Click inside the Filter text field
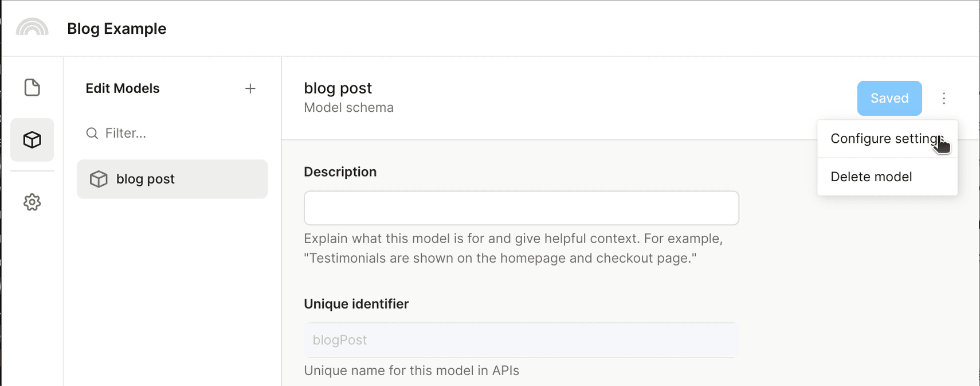Image resolution: width=980 pixels, height=386 pixels. [143, 133]
